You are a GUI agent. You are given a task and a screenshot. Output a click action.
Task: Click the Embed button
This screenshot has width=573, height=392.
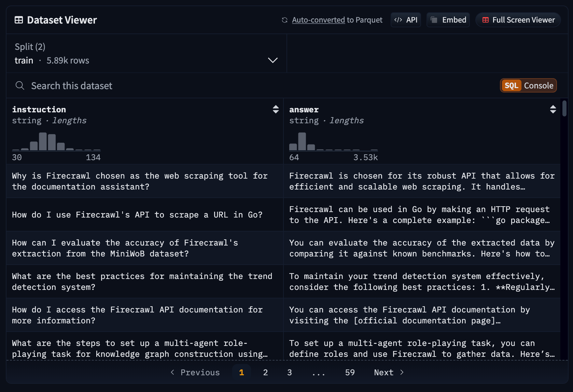(448, 20)
